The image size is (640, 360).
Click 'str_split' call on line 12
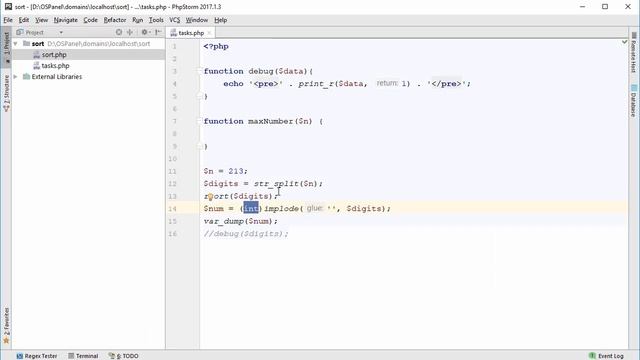276,184
